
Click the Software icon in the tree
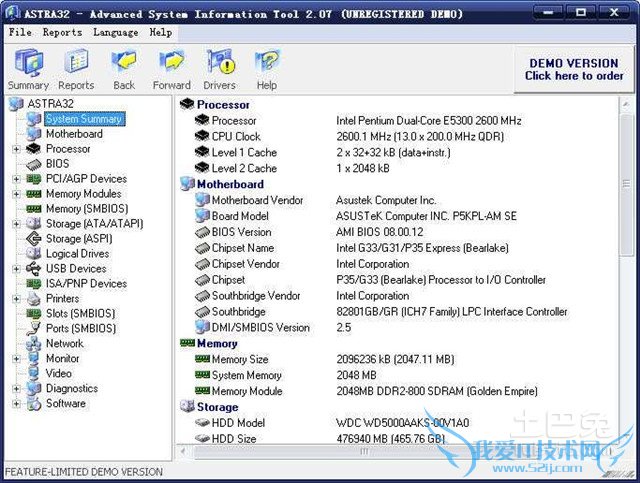click(33, 404)
